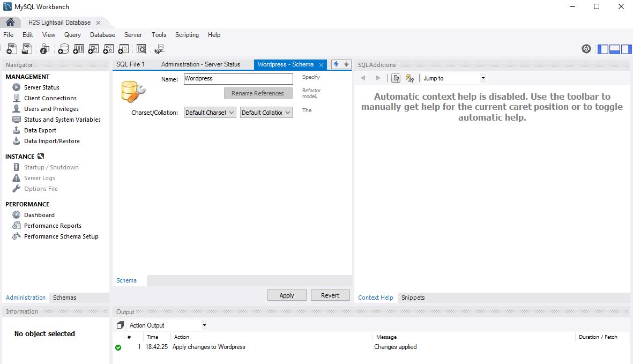
Task: Open the Query menu
Action: pos(72,35)
